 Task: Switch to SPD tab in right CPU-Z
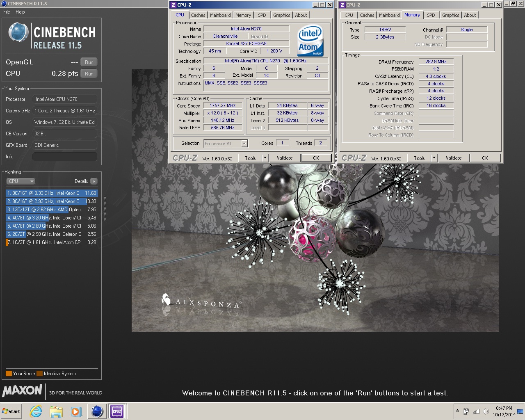point(431,15)
